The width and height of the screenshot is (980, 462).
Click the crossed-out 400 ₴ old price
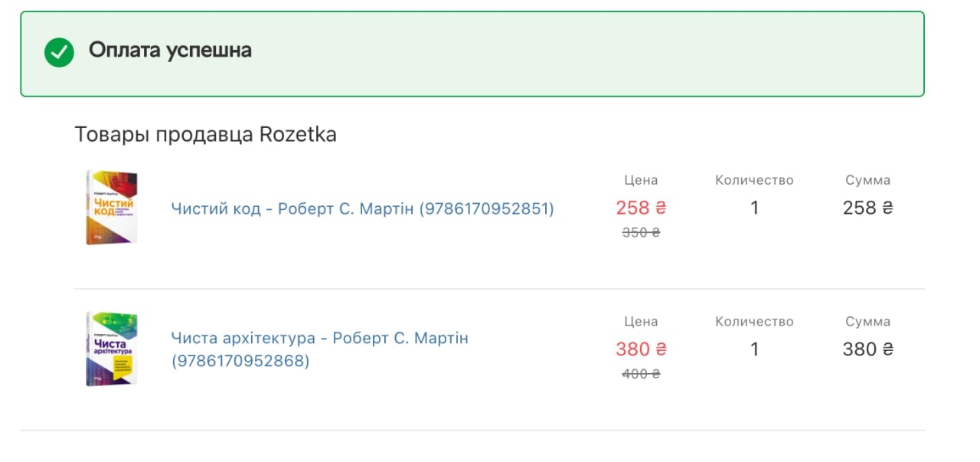coord(641,374)
